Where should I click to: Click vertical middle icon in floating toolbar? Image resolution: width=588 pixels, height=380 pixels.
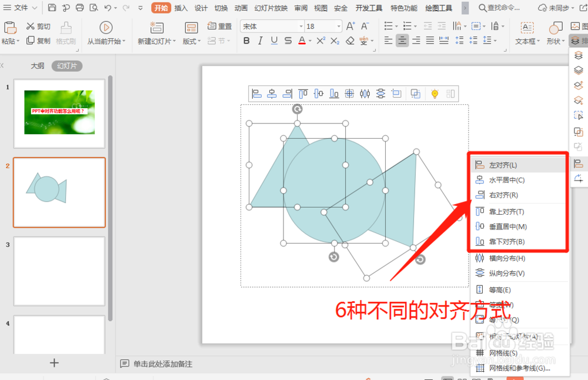318,94
